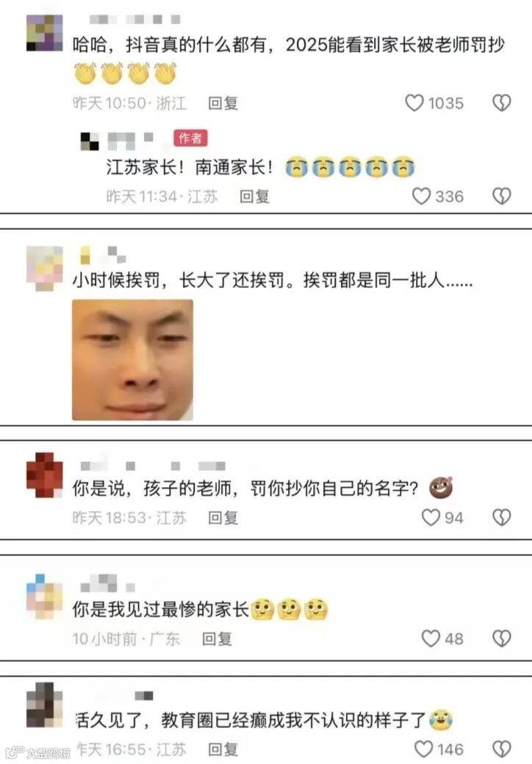Reply to the author's 11:34 comment
Image resolution: width=532 pixels, height=764 pixels.
coord(254,196)
